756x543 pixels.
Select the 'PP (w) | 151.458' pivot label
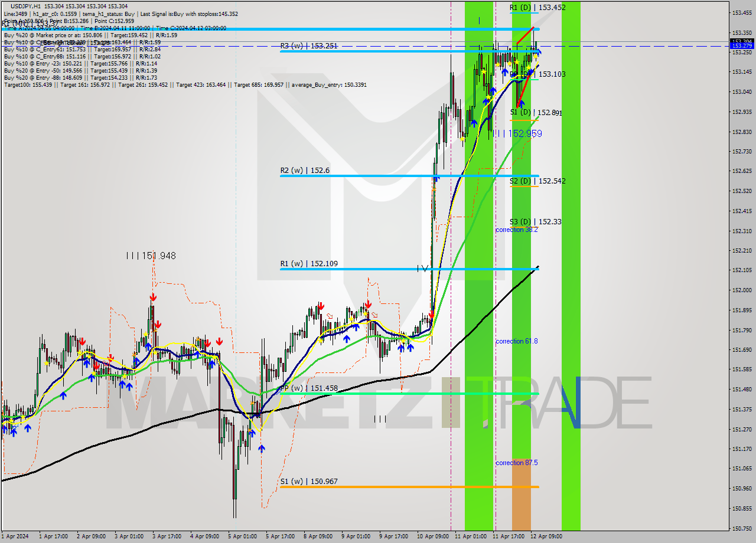tap(309, 388)
